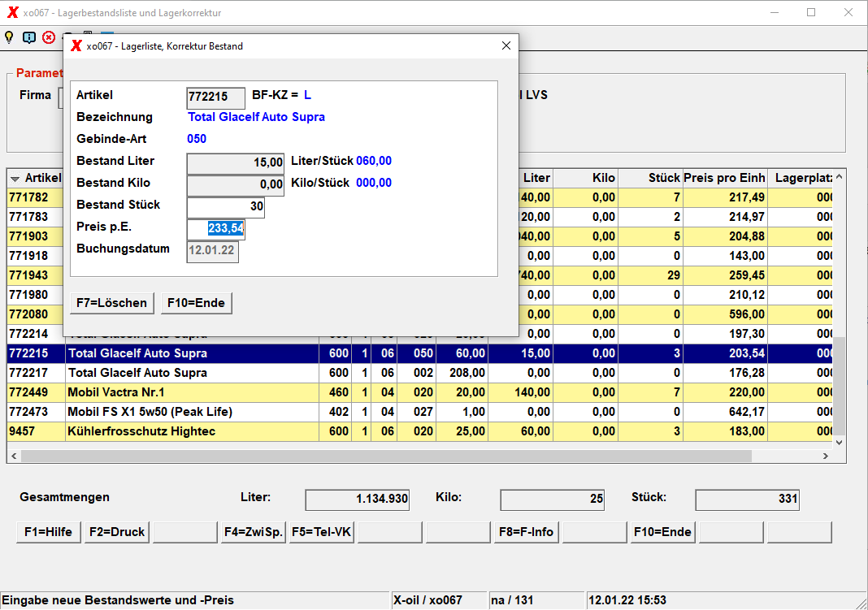Click F10=Ende button in the dialog
Viewport: 868px width, 610px height.
[x=196, y=303]
